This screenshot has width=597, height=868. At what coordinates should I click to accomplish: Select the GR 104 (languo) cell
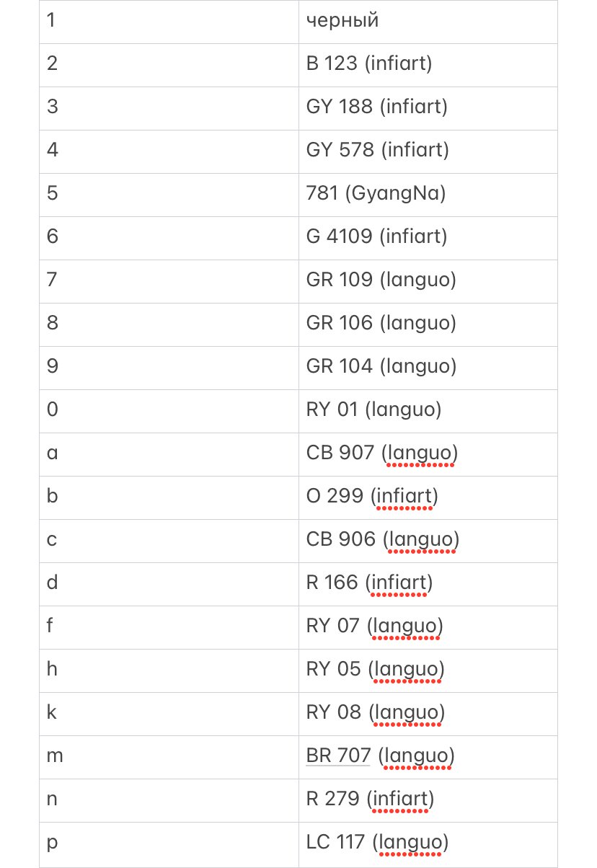coord(428,368)
